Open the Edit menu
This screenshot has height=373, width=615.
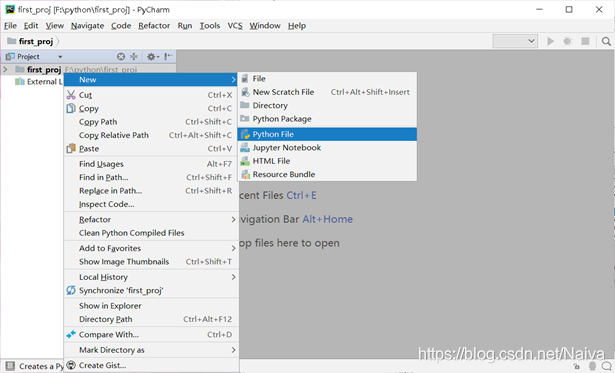31,26
